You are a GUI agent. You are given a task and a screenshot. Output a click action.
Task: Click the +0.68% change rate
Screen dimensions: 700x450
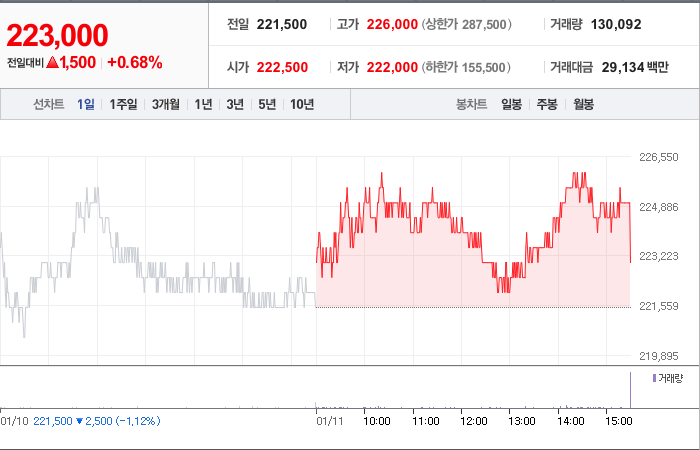pyautogui.click(x=135, y=62)
